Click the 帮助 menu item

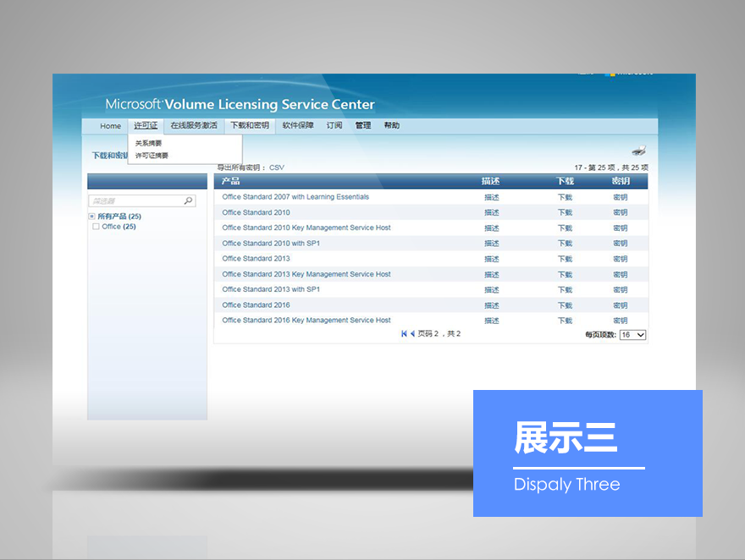tap(391, 126)
